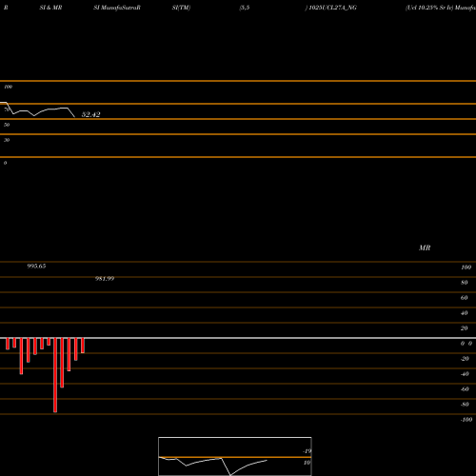Click the 10251UCL27A_NG symbol text in the header

pos(333,8)
